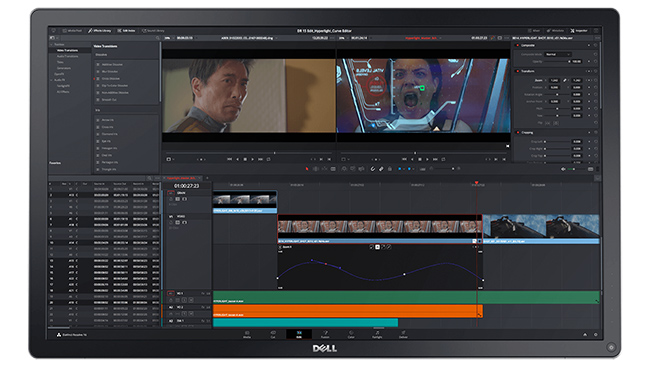This screenshot has height=366, width=650.
Task: Click the Insert Clip edit icon
Action: (x=344, y=169)
